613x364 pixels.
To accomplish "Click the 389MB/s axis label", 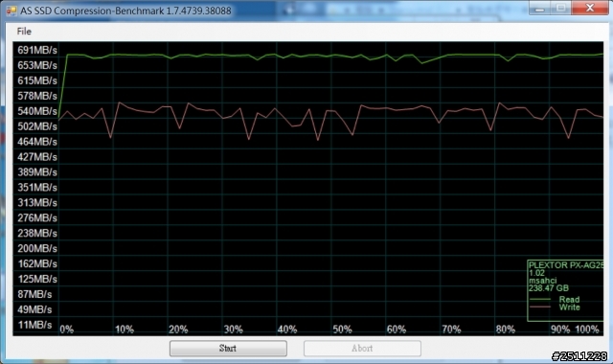I will click(37, 172).
